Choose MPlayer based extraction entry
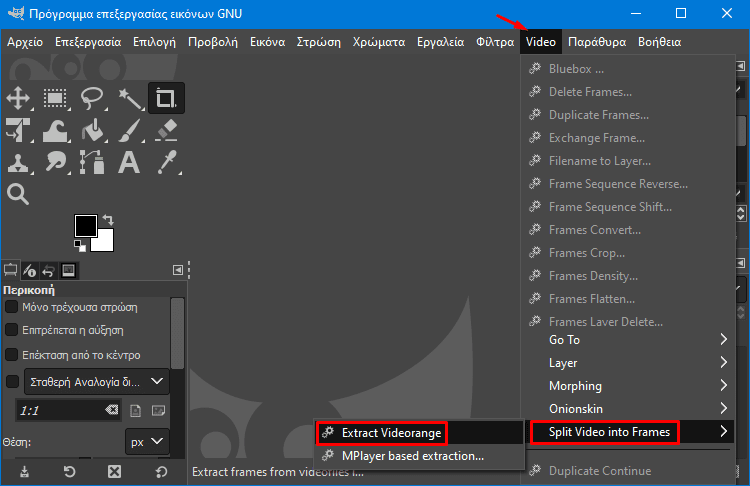The image size is (750, 486). click(x=419, y=456)
